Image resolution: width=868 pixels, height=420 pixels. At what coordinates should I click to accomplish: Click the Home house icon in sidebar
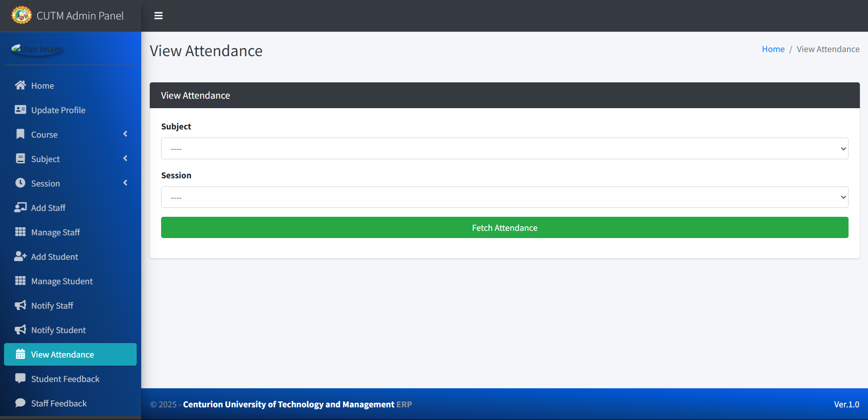tap(20, 85)
